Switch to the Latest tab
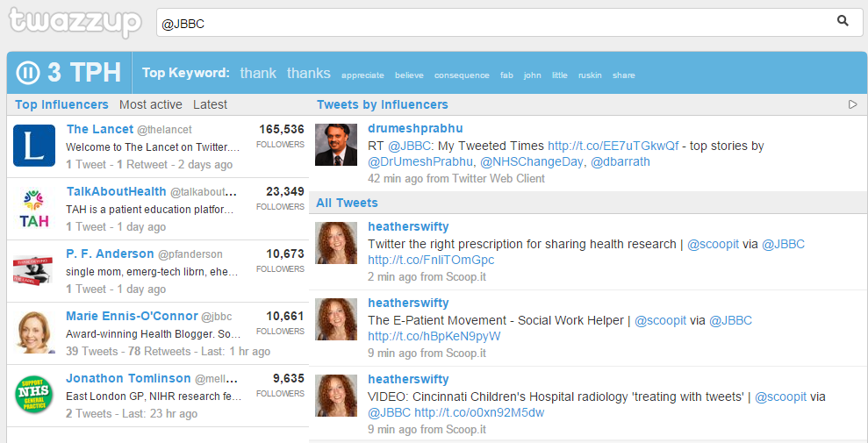Screen dimensions: 868x443 tap(210, 104)
